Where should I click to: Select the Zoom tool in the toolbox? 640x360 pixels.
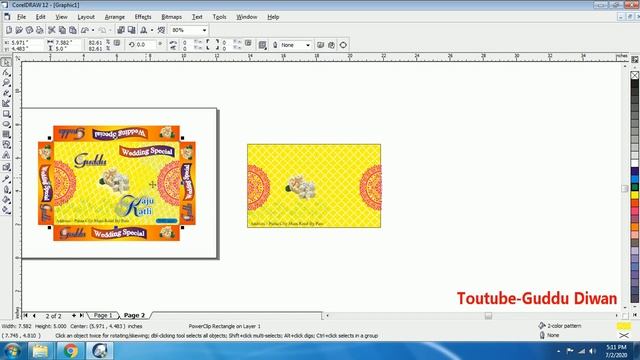[x=6, y=83]
